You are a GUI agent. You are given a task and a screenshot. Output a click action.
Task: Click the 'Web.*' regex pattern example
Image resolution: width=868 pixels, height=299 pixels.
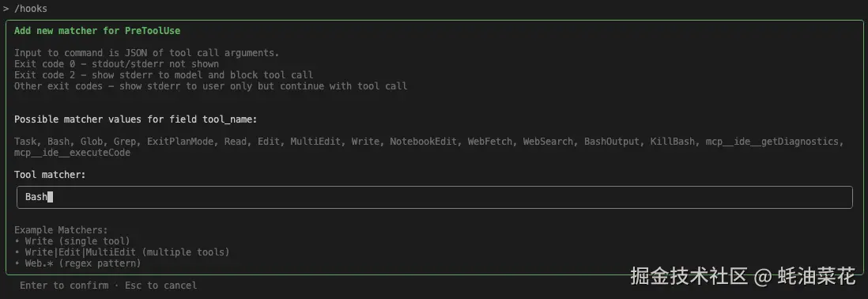(x=39, y=263)
